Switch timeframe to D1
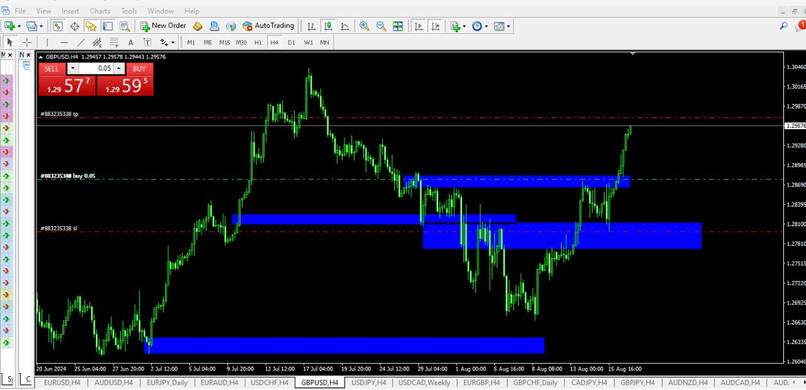806x390 pixels. 291,42
